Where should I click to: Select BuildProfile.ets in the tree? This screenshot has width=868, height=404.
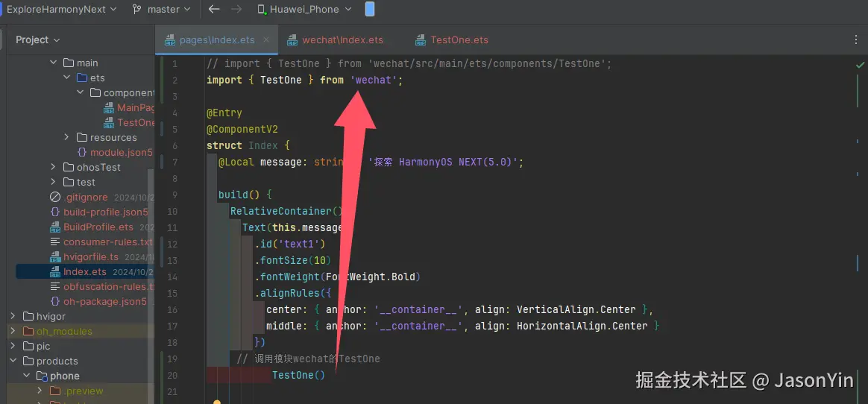coord(91,227)
